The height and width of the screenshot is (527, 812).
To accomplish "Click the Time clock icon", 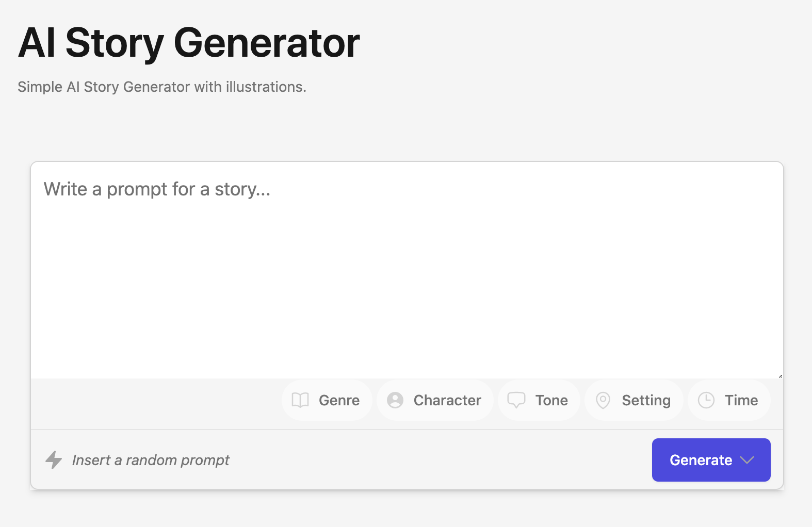I will point(706,400).
